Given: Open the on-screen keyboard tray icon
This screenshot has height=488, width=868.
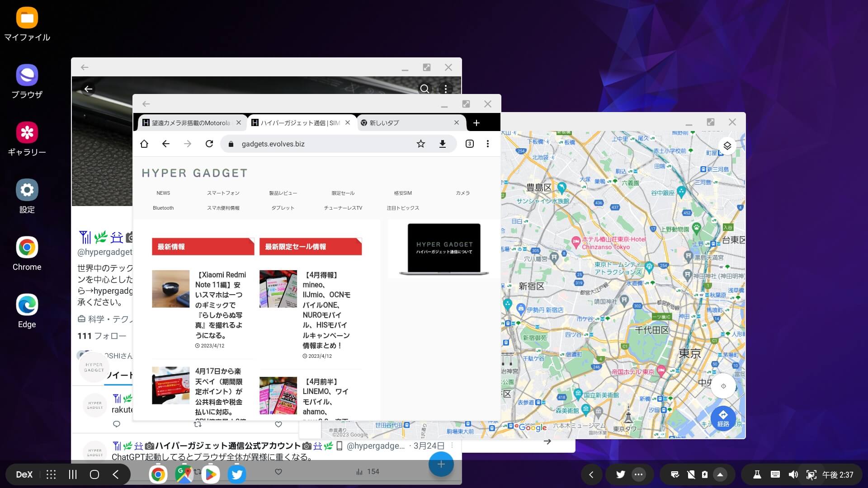Looking at the screenshot, I should point(775,474).
